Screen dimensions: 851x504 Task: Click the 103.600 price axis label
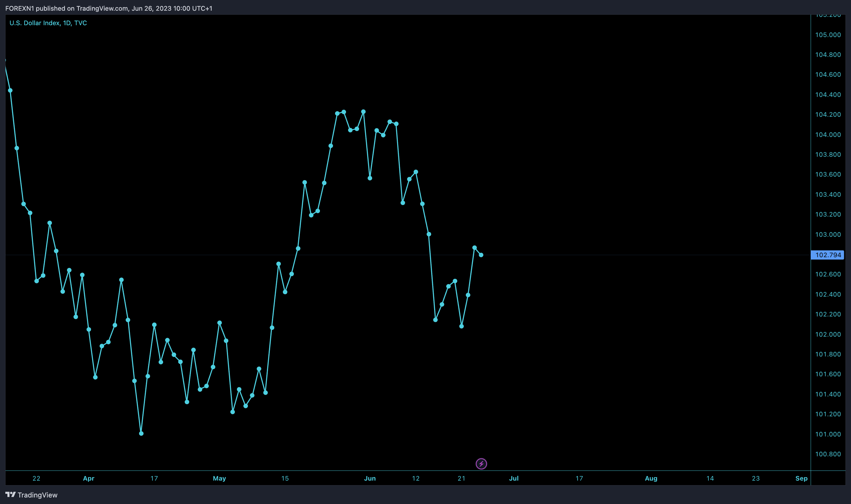828,174
